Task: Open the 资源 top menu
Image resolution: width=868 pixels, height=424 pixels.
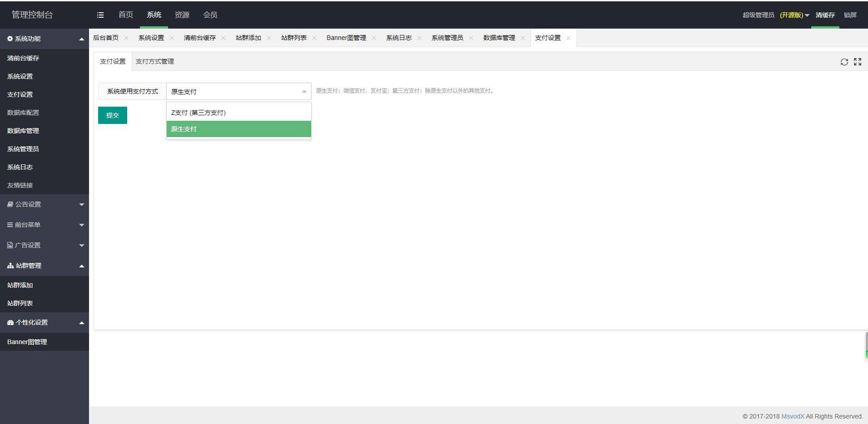Action: point(182,15)
